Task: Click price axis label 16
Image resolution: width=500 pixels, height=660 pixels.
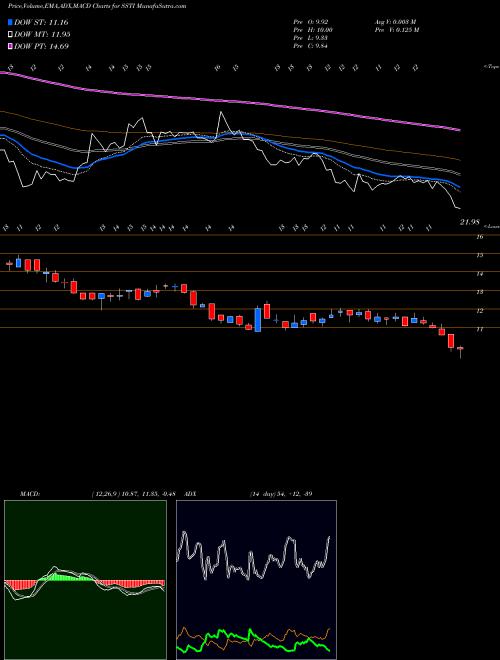Action: click(x=479, y=237)
